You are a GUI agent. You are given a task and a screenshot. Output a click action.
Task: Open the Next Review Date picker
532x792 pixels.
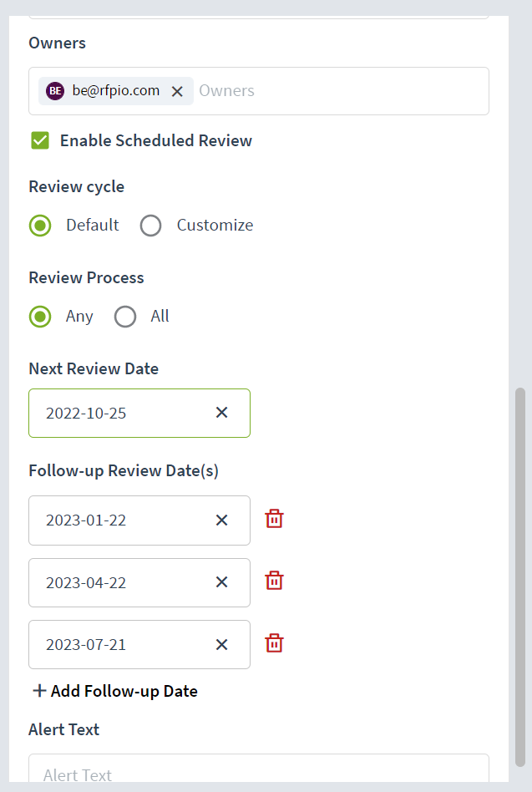point(121,414)
